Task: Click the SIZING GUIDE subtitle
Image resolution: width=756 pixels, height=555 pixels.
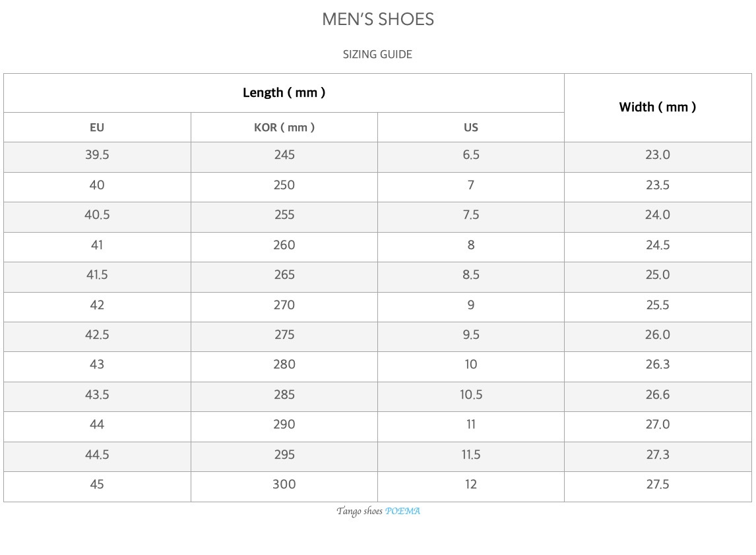Action: 377,55
